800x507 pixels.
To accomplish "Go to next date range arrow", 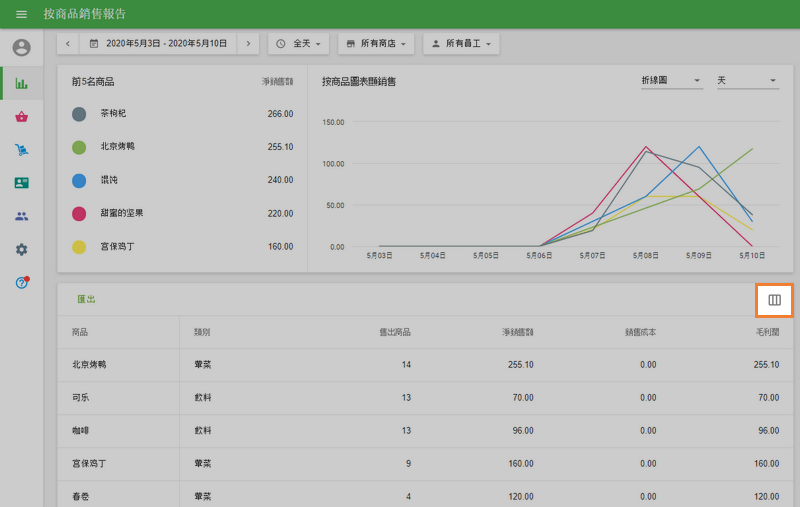I will coord(249,44).
